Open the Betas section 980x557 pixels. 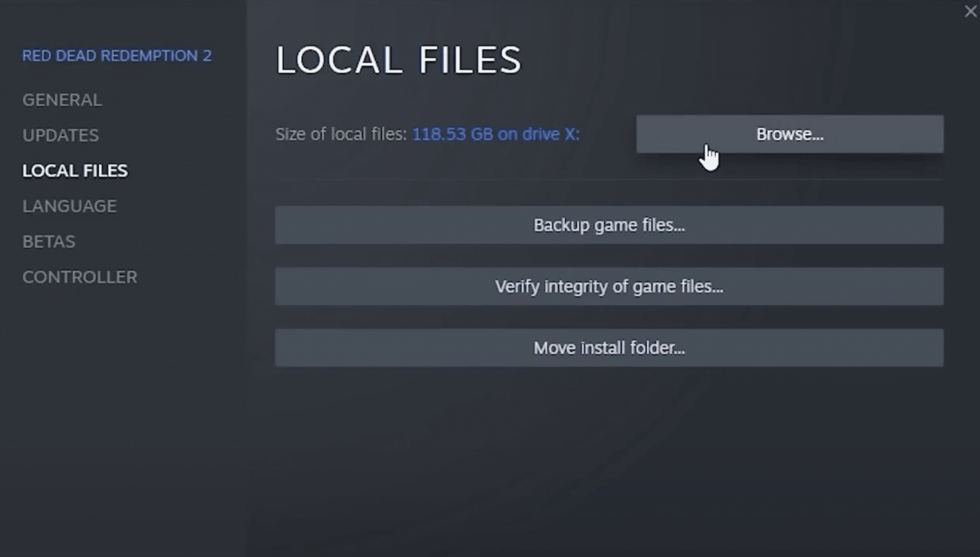(48, 242)
